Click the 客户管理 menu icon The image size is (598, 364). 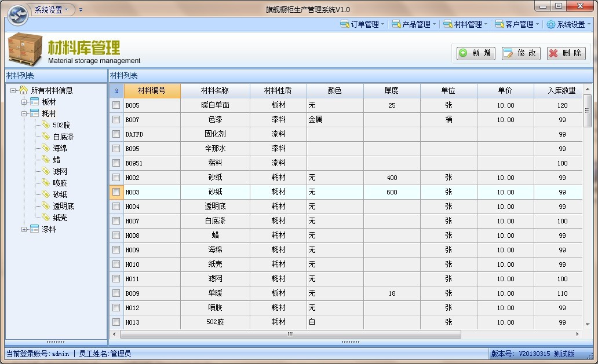coord(499,24)
